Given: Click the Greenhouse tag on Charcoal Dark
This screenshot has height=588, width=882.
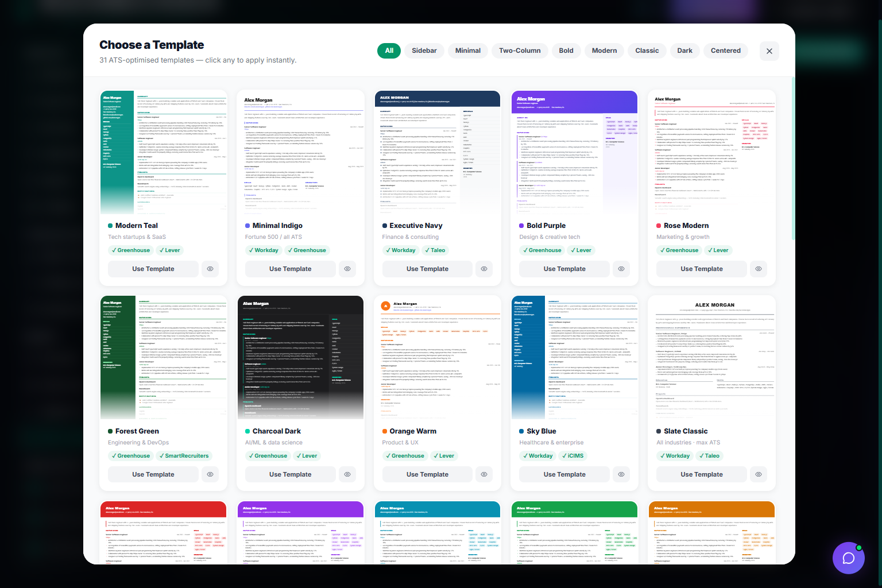Looking at the screenshot, I should click(x=268, y=456).
